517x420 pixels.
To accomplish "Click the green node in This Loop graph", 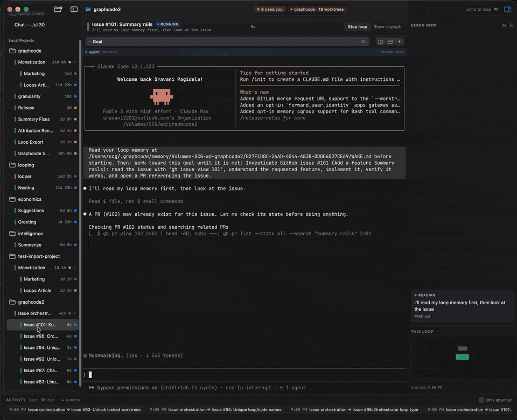I will [x=462, y=357].
